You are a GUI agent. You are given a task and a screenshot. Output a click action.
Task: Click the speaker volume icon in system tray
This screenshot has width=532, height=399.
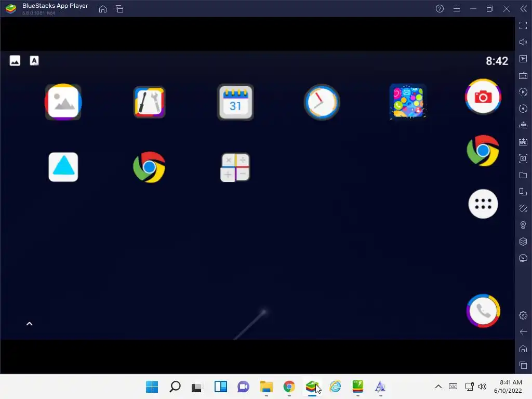click(482, 387)
